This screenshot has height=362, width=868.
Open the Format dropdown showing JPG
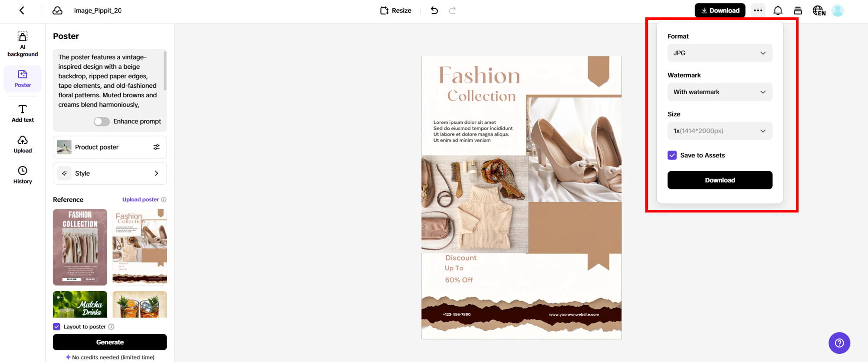[x=720, y=53]
